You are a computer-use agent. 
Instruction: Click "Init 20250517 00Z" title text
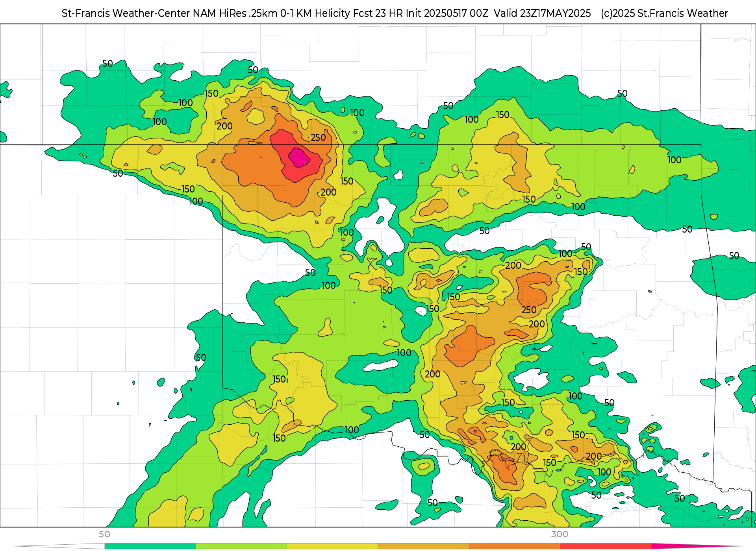[447, 13]
